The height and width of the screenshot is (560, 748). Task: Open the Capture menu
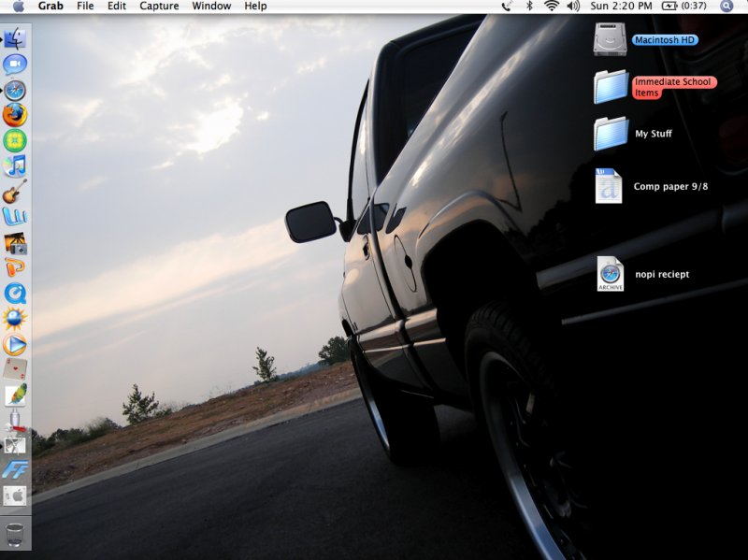click(159, 6)
